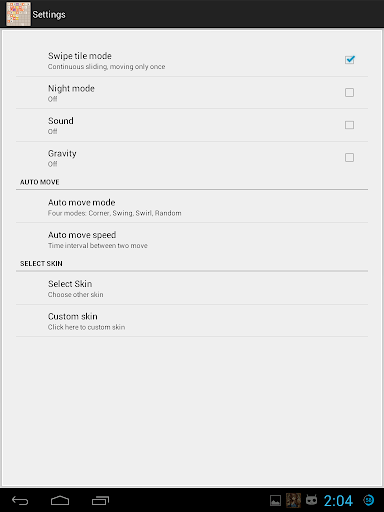Go to the Android home screen
This screenshot has width=384, height=512.
click(60, 500)
